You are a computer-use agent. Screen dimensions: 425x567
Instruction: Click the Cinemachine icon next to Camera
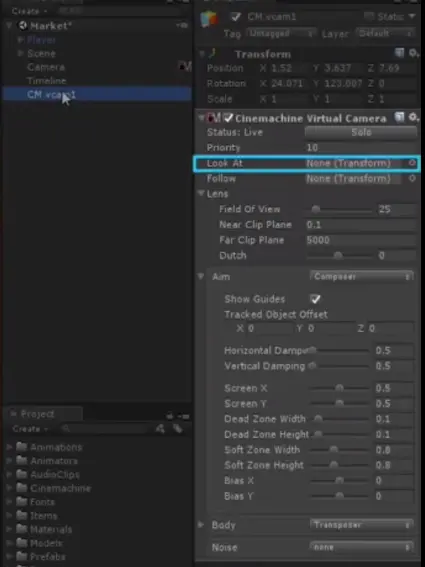pos(184,67)
